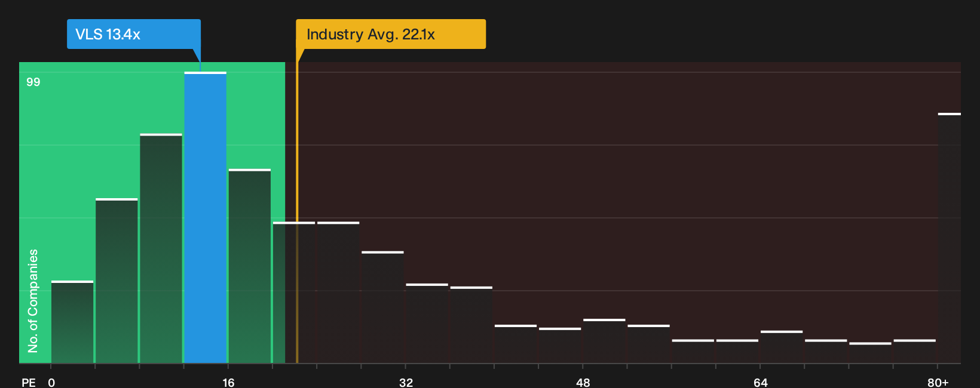This screenshot has height=388, width=980.
Task: Click the Industry Avg. 22.1x label
Action: tap(391, 34)
